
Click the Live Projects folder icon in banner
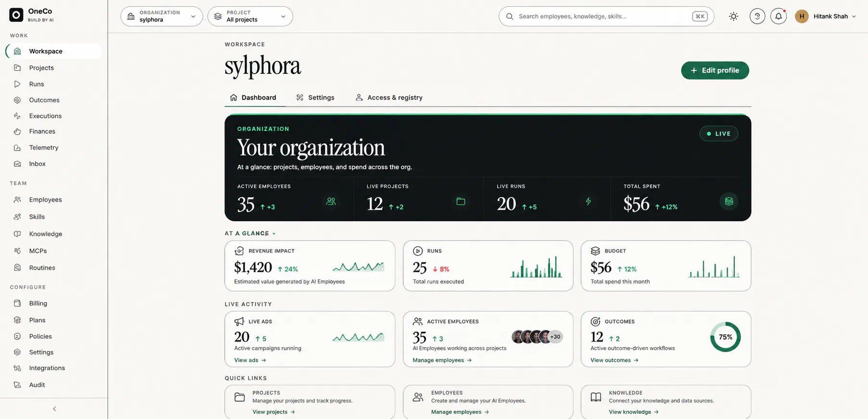point(460,202)
